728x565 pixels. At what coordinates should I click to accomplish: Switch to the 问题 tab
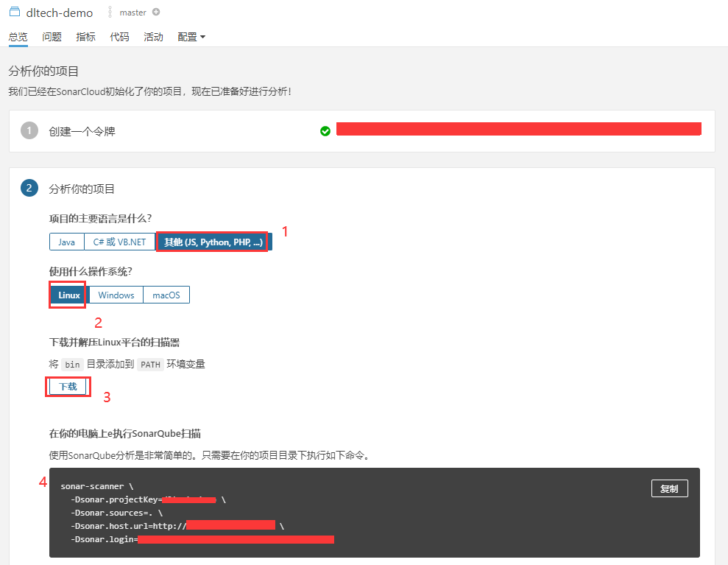(x=52, y=36)
